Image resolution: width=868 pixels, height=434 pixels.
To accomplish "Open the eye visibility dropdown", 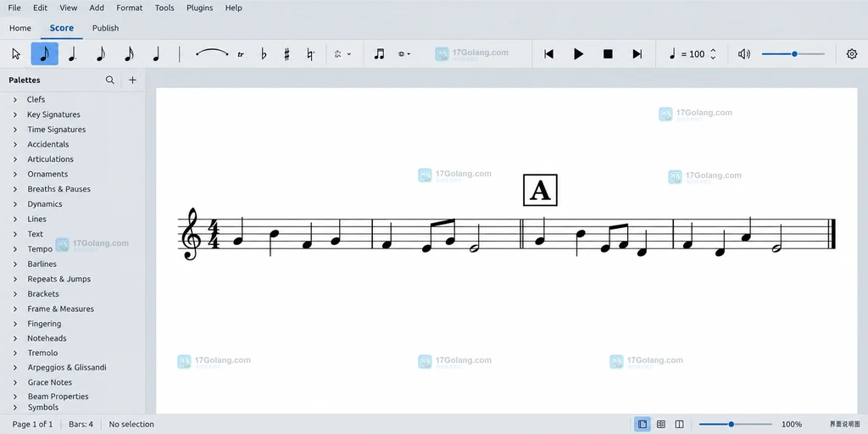I will [404, 53].
